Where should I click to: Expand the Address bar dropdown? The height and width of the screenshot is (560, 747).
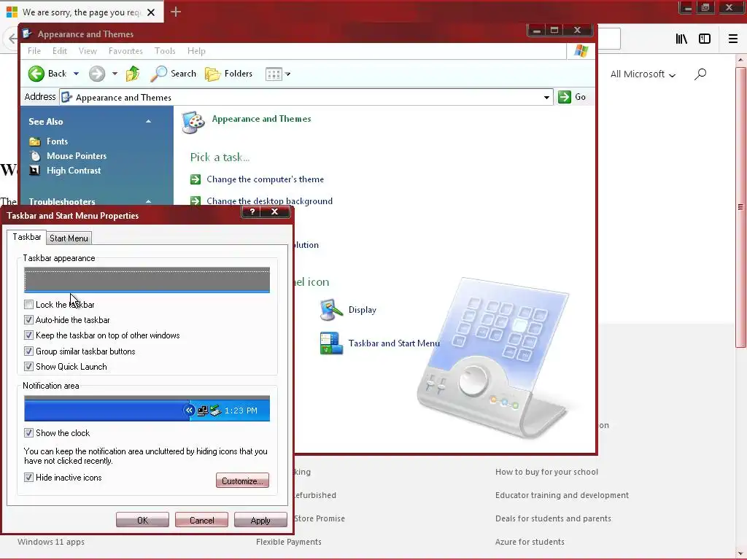point(546,98)
